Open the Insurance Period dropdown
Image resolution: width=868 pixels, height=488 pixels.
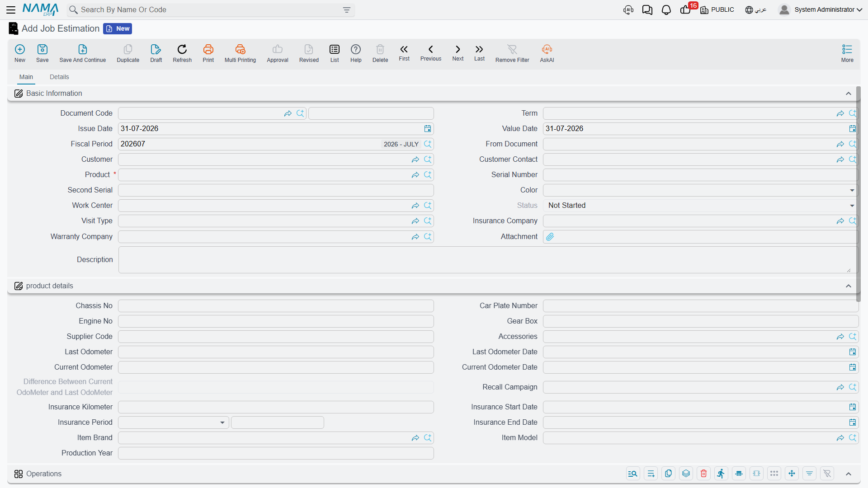point(222,422)
